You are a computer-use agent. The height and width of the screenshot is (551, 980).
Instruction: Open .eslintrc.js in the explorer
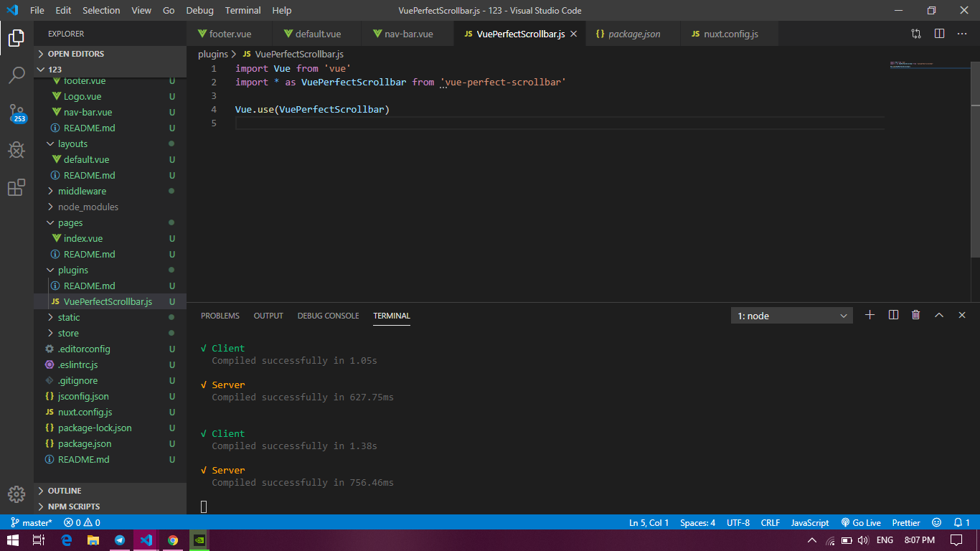tap(110, 364)
